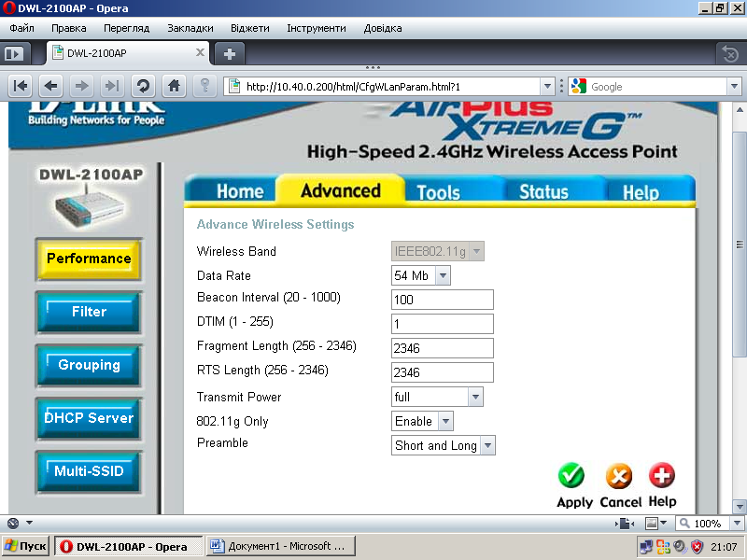Open the Multi-SSID sidebar button

click(89, 472)
